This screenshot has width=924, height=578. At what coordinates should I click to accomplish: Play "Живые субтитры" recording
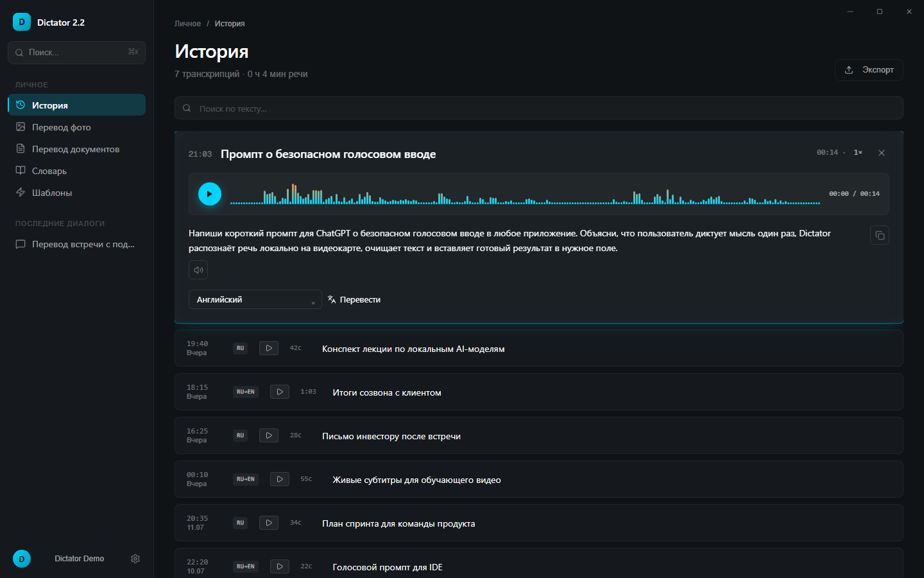pyautogui.click(x=280, y=479)
